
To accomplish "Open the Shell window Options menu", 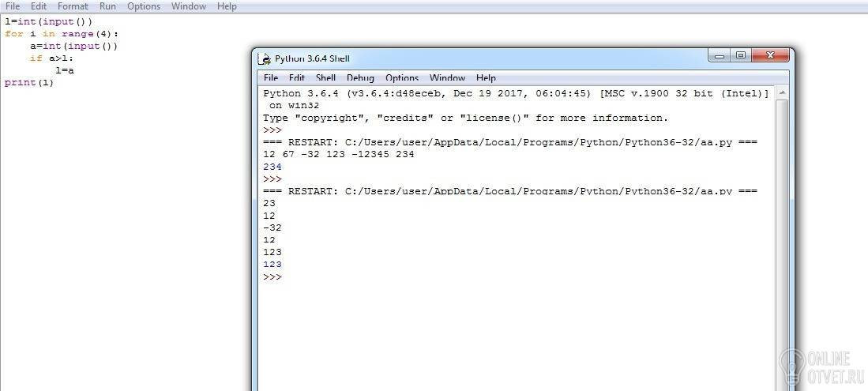I will tap(402, 77).
